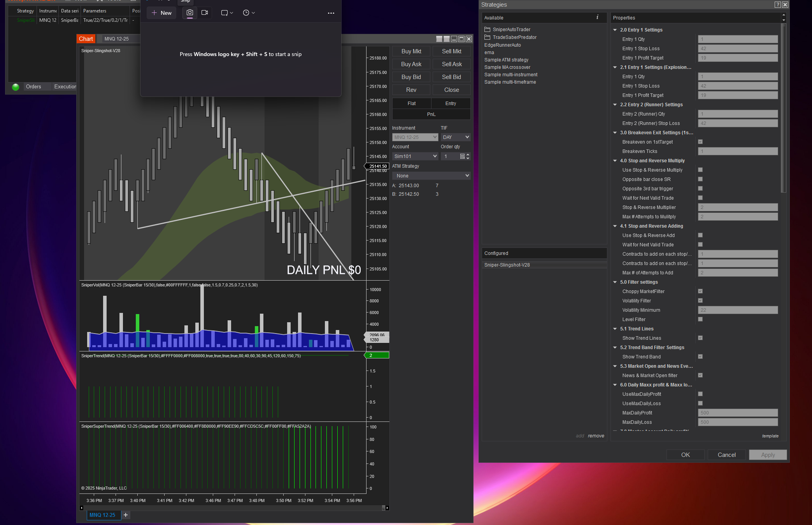812x525 pixels.
Task: Click the Buy Mkt button
Action: pos(411,51)
